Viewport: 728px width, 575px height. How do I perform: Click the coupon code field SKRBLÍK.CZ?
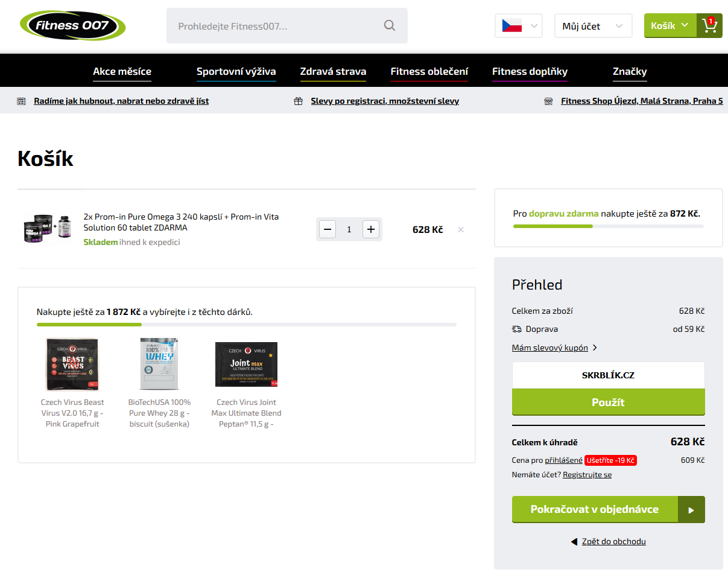608,375
